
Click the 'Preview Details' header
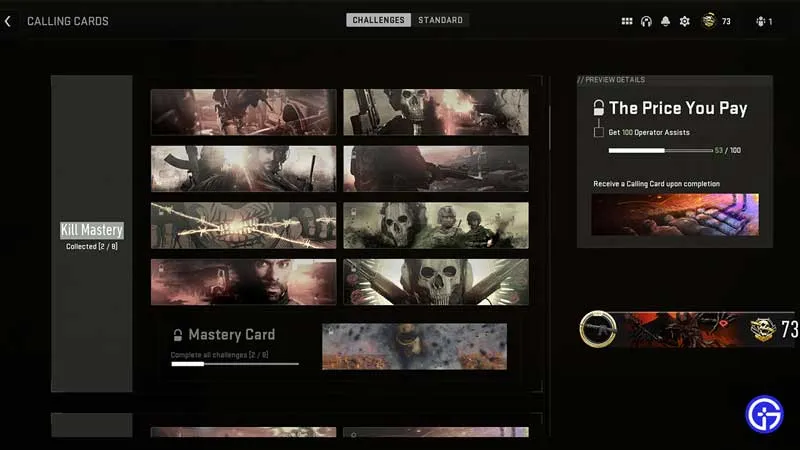(x=611, y=80)
